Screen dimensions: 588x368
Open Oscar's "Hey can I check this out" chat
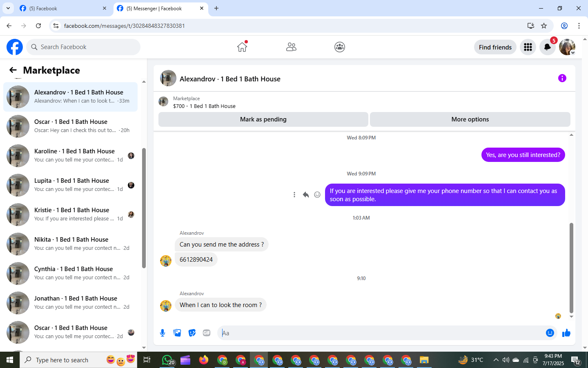pyautogui.click(x=71, y=126)
